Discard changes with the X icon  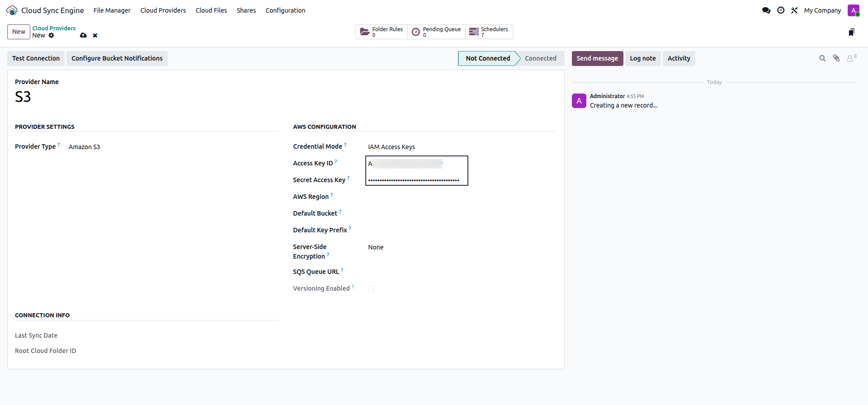[95, 35]
